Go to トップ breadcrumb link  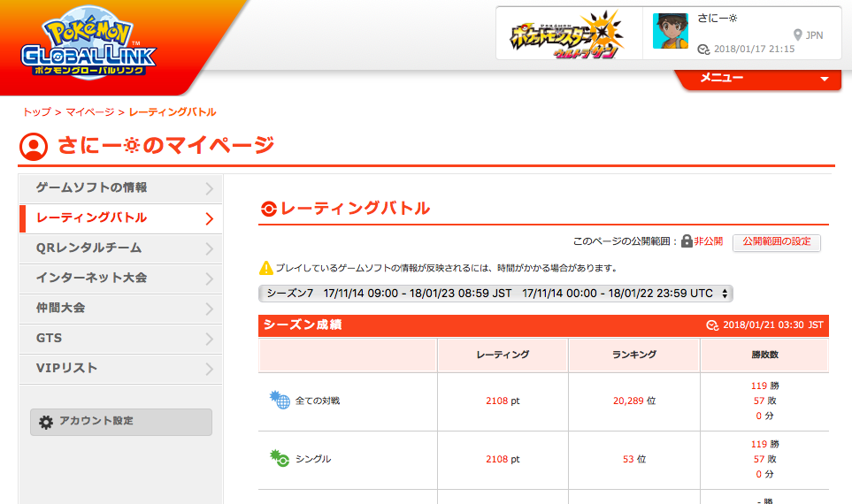pyautogui.click(x=37, y=112)
